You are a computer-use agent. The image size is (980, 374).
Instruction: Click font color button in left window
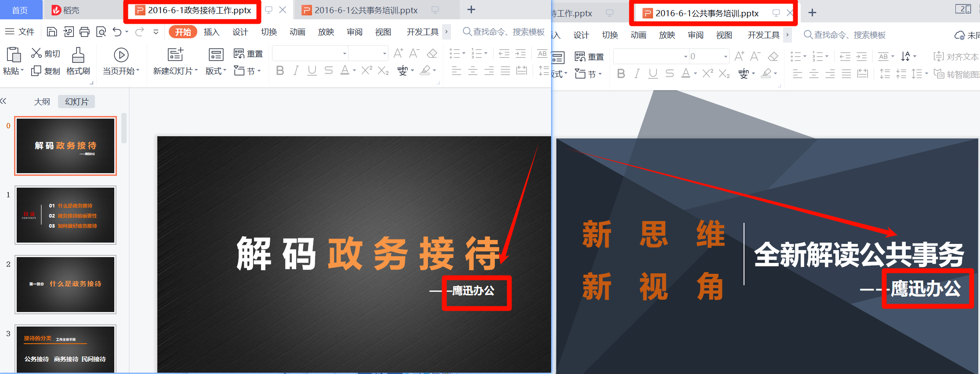tap(345, 71)
